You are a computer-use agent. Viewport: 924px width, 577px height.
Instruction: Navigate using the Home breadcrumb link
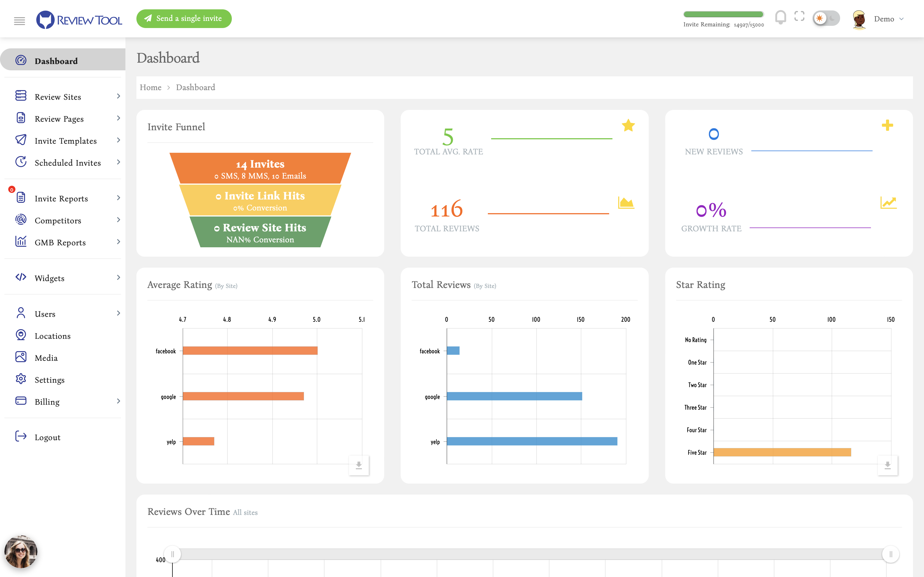(x=150, y=87)
